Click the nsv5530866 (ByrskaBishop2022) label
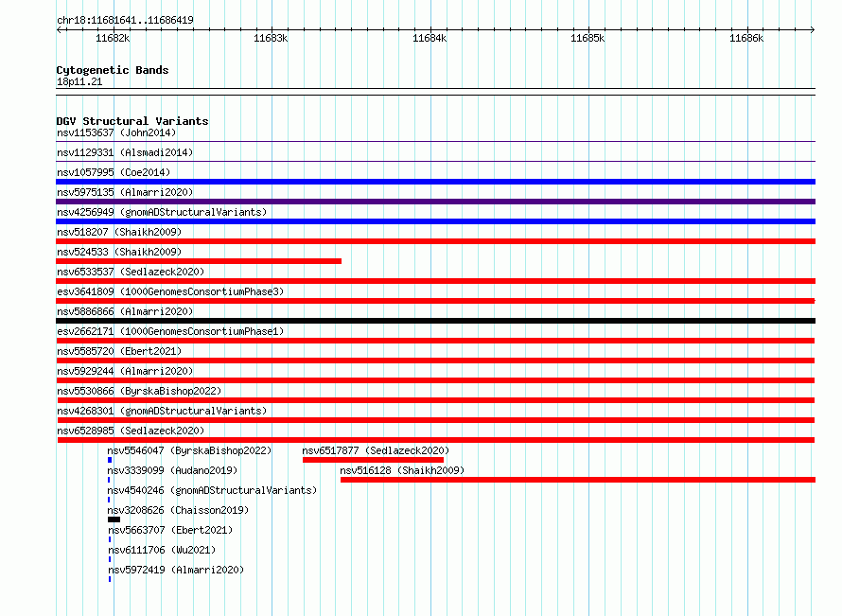This screenshot has width=842, height=616. (140, 391)
